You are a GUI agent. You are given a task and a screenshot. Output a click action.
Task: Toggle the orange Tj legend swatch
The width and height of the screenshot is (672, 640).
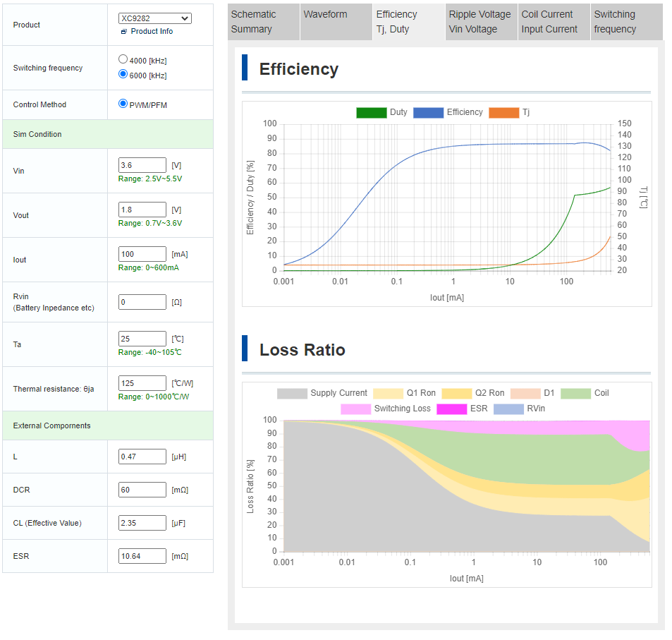503,112
